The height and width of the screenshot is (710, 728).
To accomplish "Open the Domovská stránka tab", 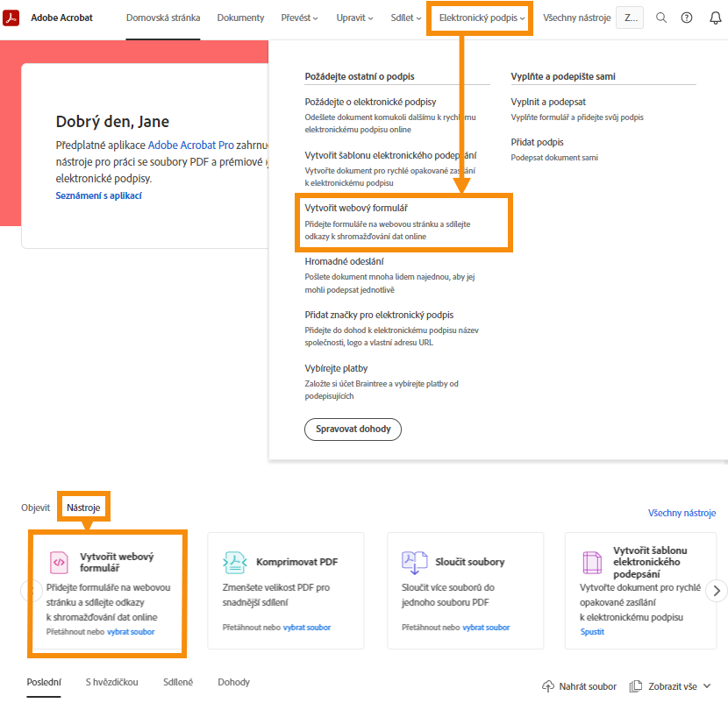I will point(163,18).
